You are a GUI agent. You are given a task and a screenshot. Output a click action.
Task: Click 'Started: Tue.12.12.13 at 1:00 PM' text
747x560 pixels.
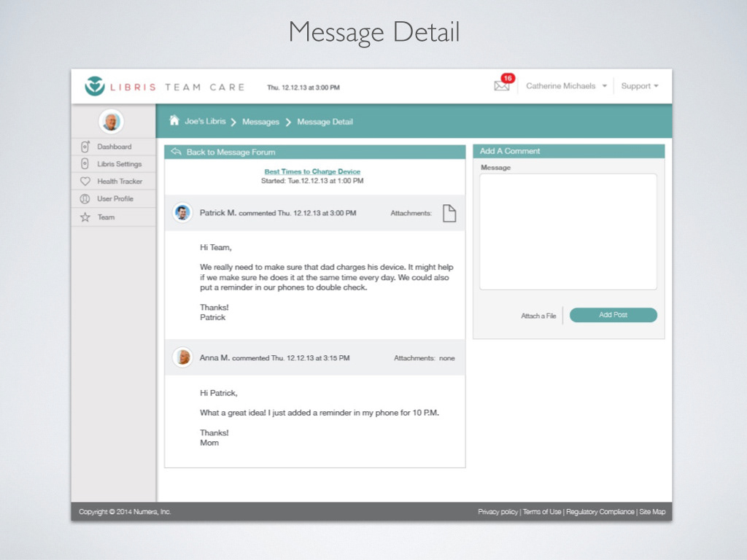tap(312, 181)
